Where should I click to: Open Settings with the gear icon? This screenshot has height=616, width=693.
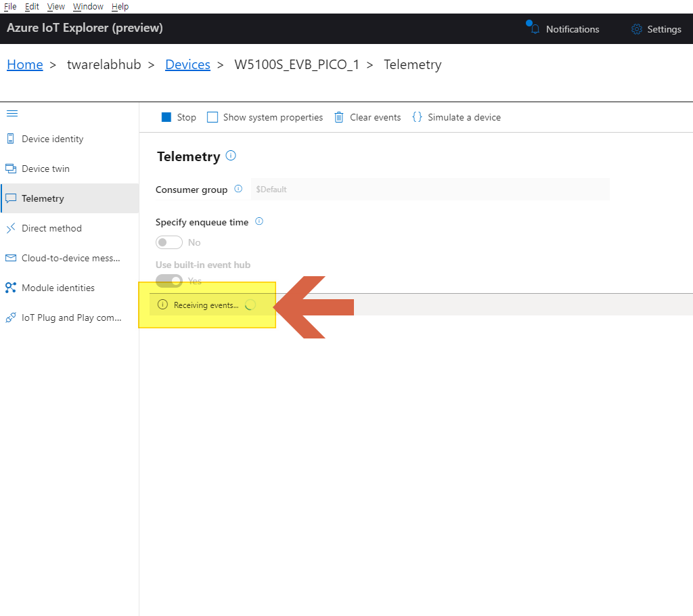(x=656, y=29)
